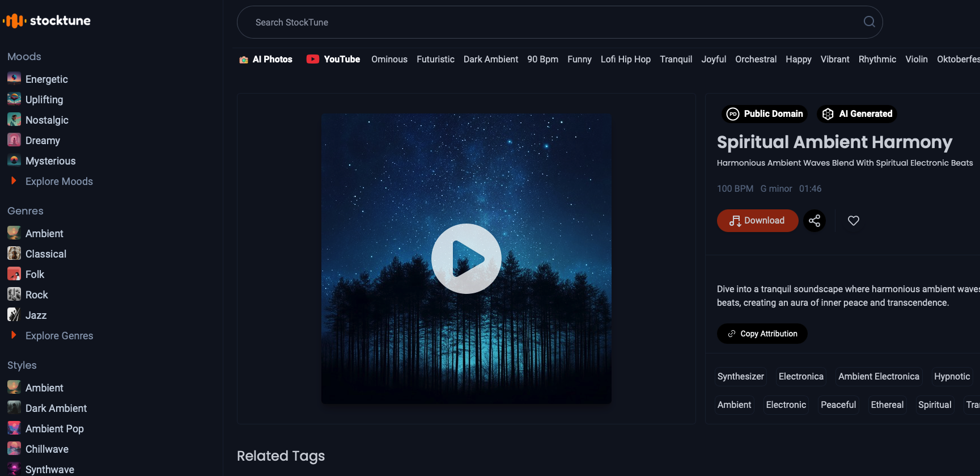Open the Jazz genre icon
Screen dimensions: 980x476
click(x=14, y=315)
